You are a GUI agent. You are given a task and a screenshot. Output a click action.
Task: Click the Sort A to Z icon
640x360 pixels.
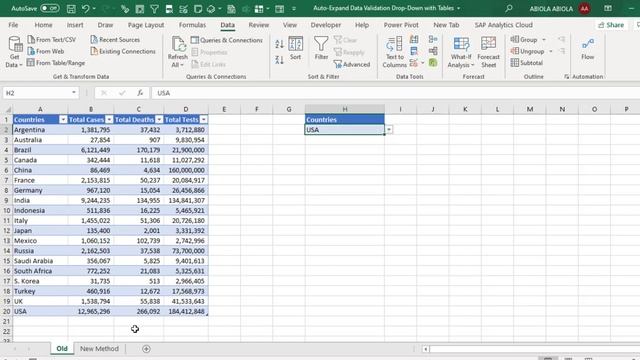coord(280,44)
